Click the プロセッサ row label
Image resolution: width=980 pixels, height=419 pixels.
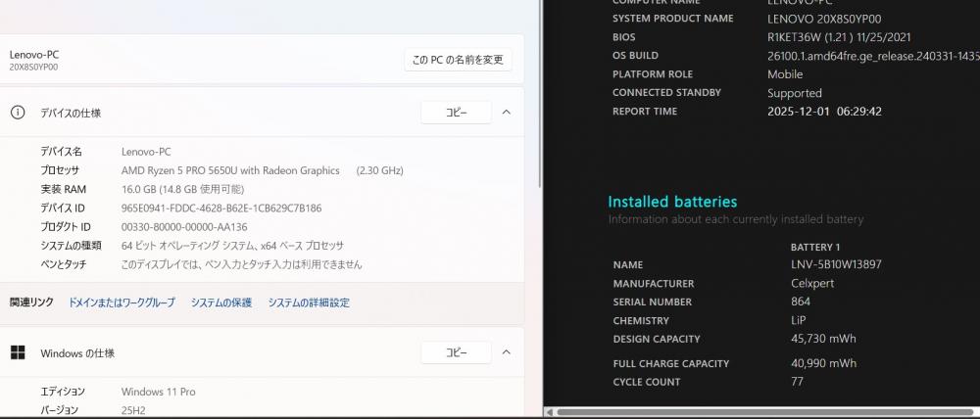point(60,170)
